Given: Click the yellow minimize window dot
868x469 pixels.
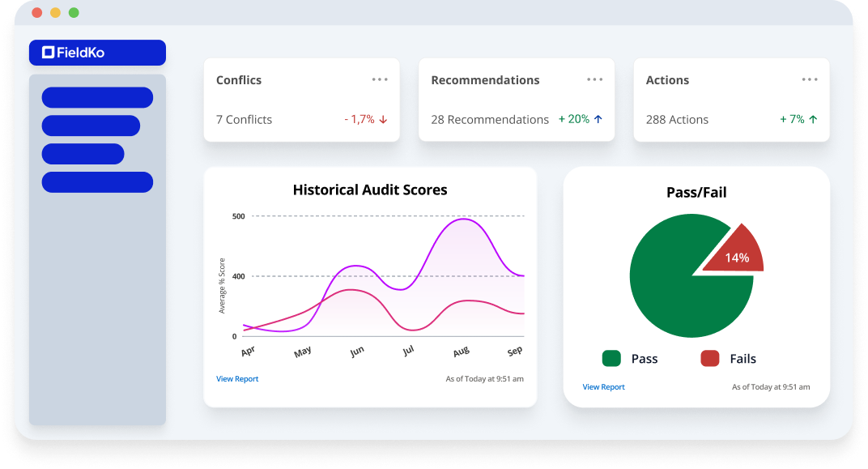Looking at the screenshot, I should click(x=55, y=13).
